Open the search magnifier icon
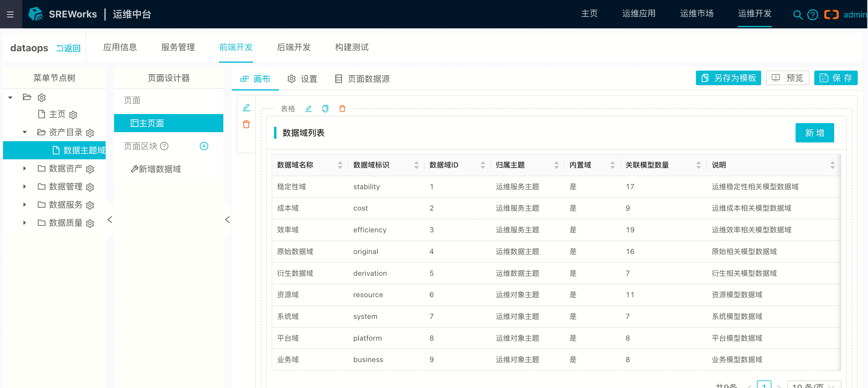Screen dimensions: 868x388 pyautogui.click(x=797, y=15)
